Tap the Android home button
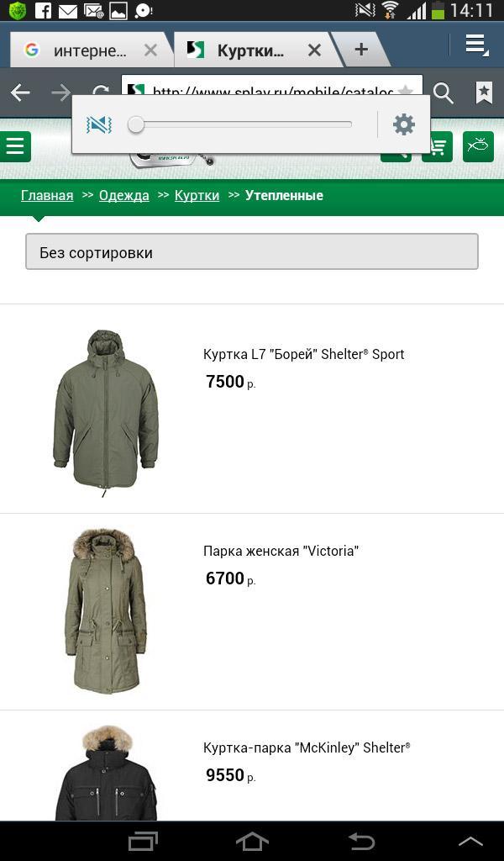This screenshot has width=504, height=861. [252, 841]
